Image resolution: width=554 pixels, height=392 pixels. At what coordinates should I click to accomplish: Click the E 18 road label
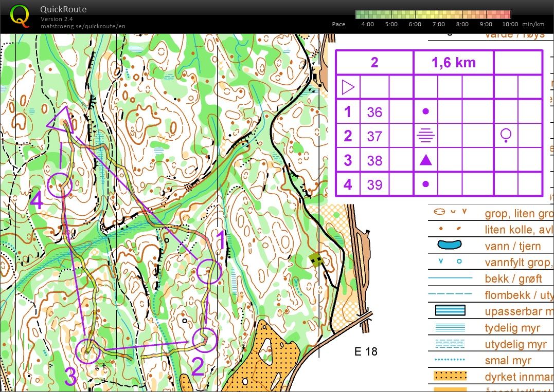click(366, 351)
